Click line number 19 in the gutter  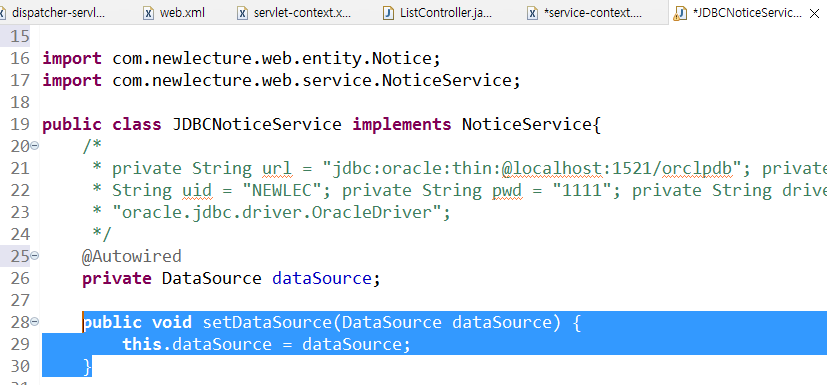(20, 124)
